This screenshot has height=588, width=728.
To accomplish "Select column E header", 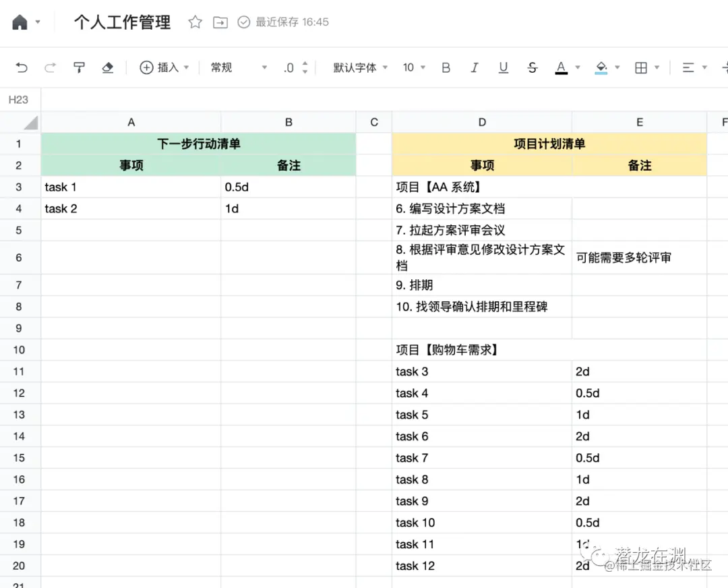I will click(x=640, y=122).
